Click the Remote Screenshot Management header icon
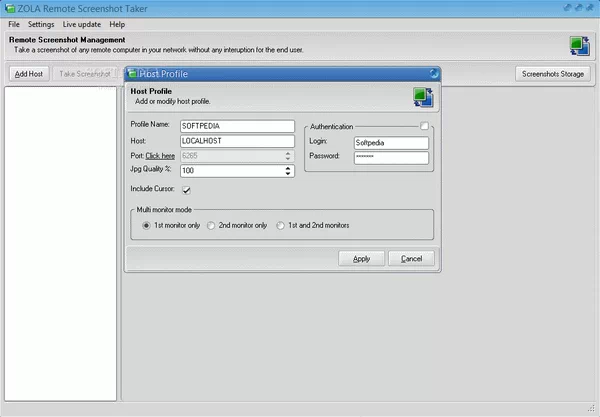 (x=580, y=46)
